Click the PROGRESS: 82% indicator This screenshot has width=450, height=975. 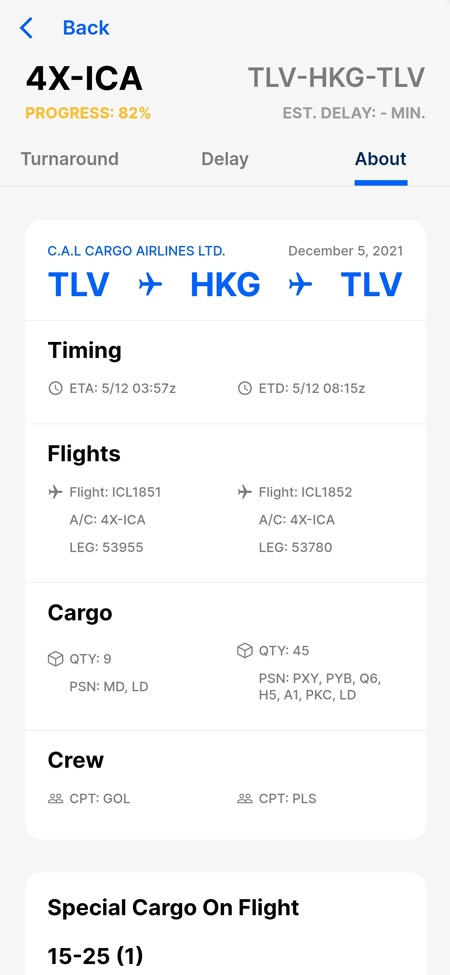tap(88, 113)
